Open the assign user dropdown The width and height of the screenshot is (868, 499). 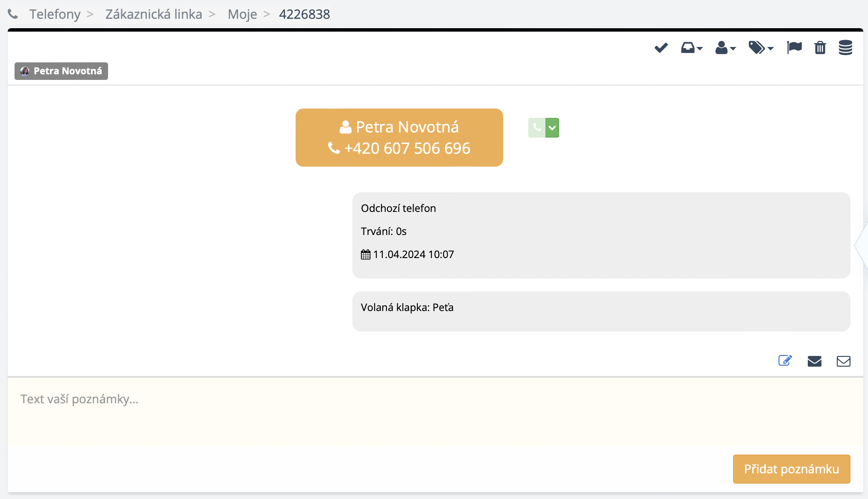click(x=725, y=48)
